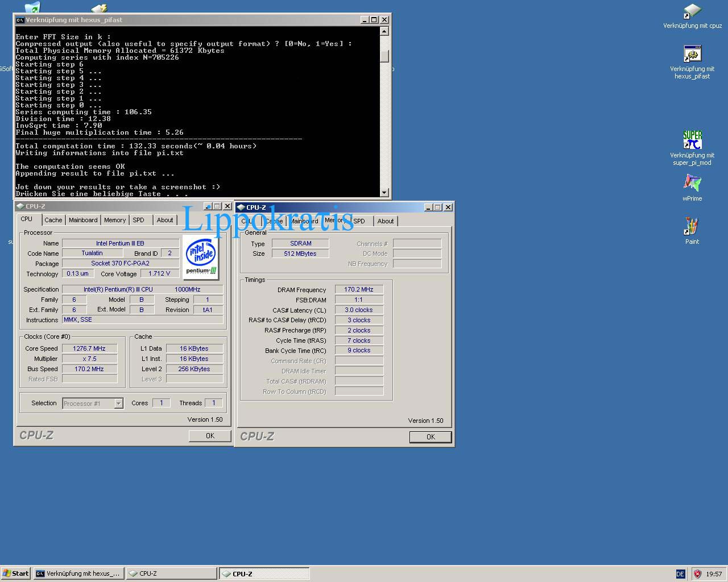Image resolution: width=728 pixels, height=582 pixels.
Task: Click the Total computation time console line
Action: click(136, 146)
